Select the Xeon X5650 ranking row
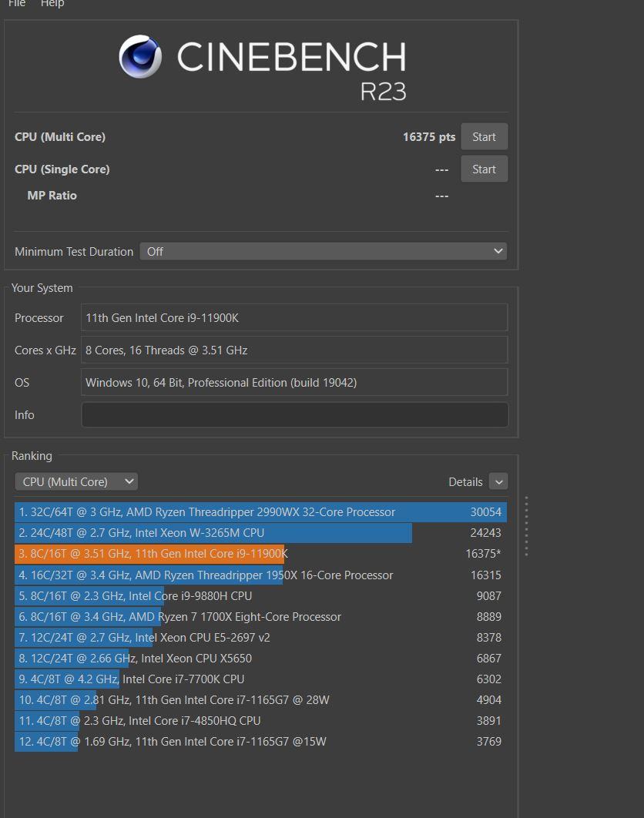 pos(260,659)
